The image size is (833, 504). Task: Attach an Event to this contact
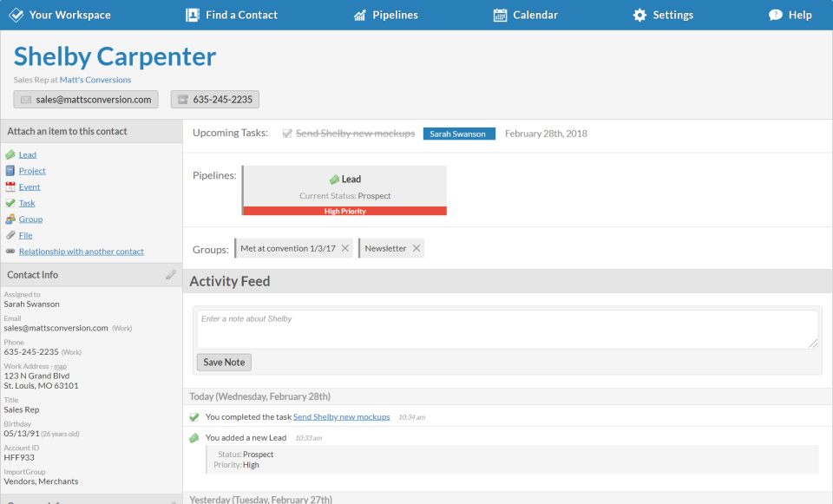(30, 187)
